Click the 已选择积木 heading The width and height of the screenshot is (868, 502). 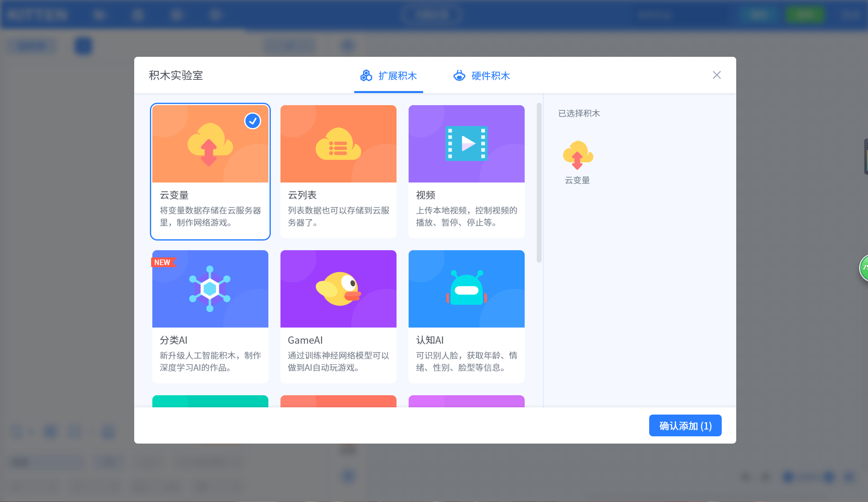579,113
